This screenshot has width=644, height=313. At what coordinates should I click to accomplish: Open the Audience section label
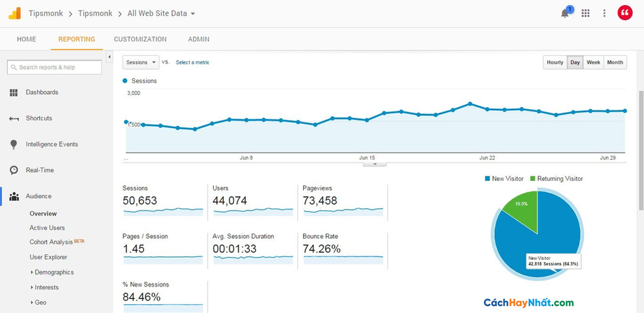pyautogui.click(x=38, y=196)
